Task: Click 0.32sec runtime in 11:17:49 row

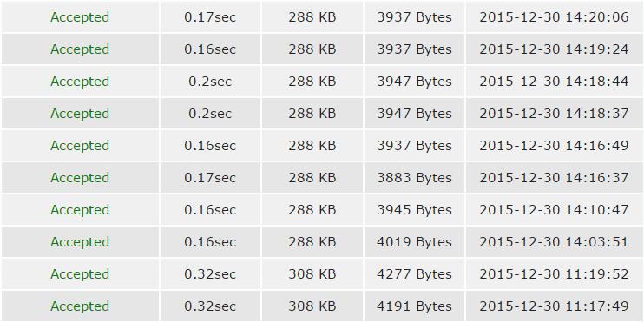Action: click(x=210, y=306)
